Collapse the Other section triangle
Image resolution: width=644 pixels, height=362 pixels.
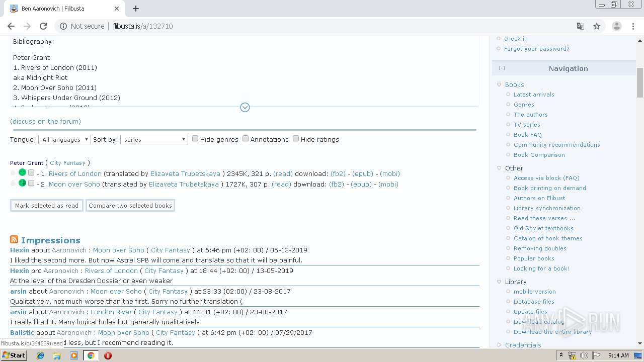click(499, 168)
